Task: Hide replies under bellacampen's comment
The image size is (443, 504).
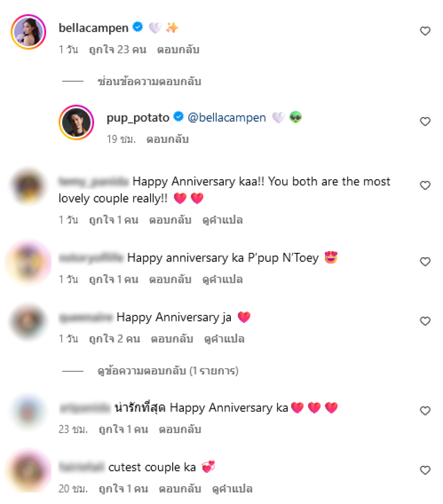Action: (x=148, y=82)
